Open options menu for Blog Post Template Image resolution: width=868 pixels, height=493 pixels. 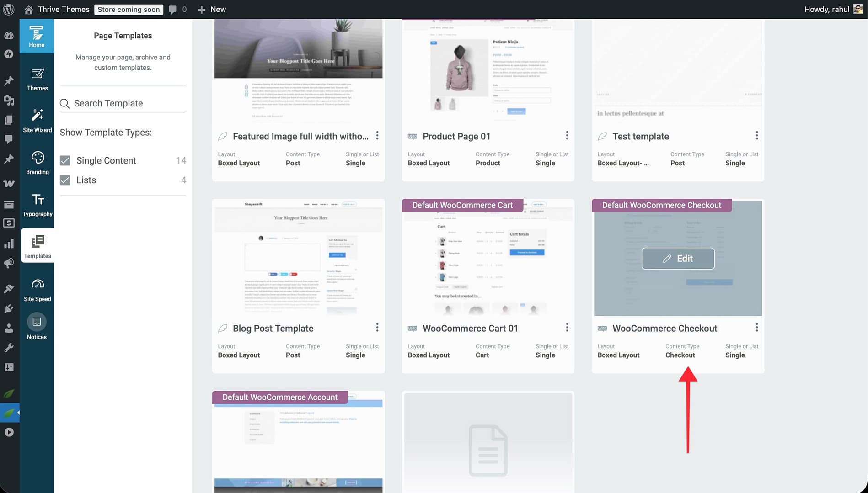(x=377, y=328)
